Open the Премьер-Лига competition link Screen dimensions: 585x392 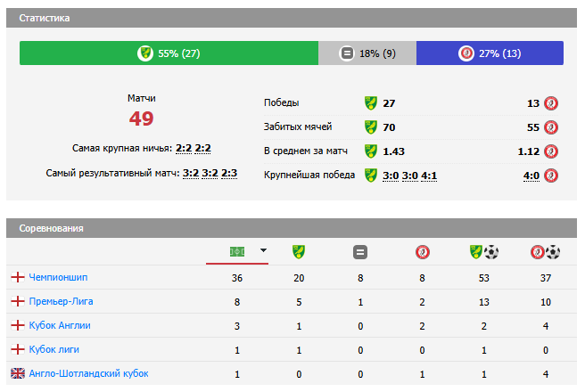coord(61,301)
